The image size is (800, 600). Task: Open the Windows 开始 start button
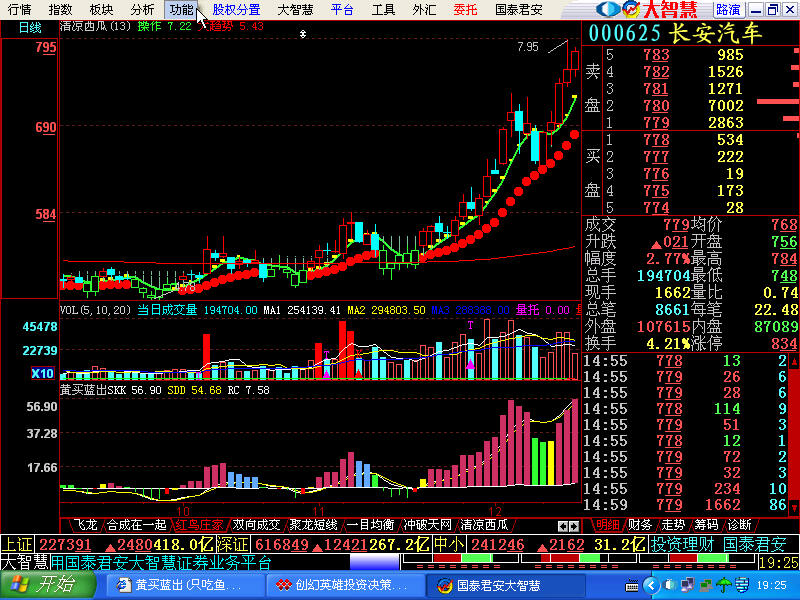coord(47,585)
